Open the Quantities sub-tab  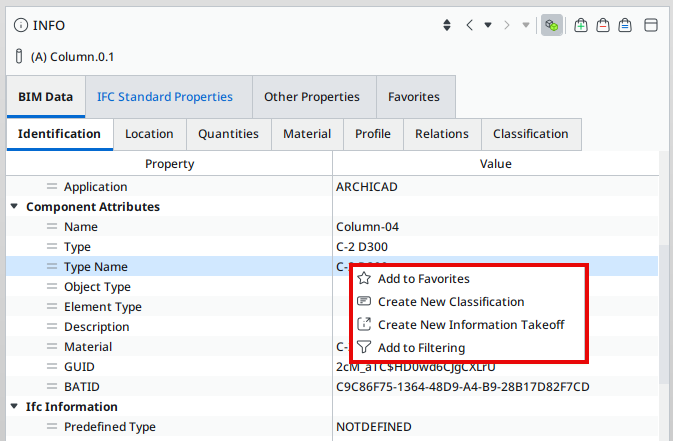click(228, 134)
